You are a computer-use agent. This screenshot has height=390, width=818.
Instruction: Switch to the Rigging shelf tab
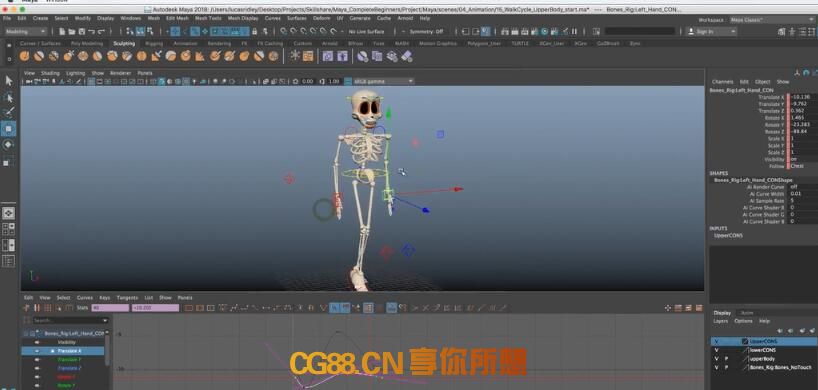coord(154,44)
